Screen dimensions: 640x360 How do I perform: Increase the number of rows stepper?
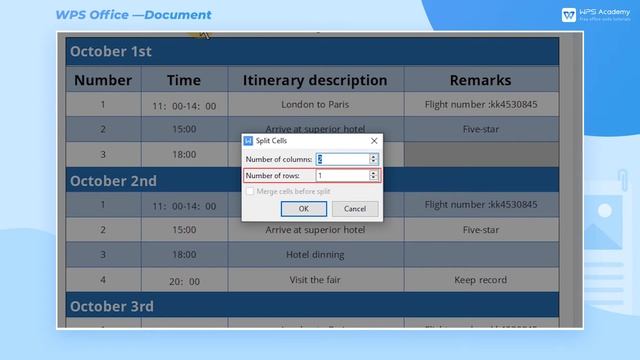[373, 173]
